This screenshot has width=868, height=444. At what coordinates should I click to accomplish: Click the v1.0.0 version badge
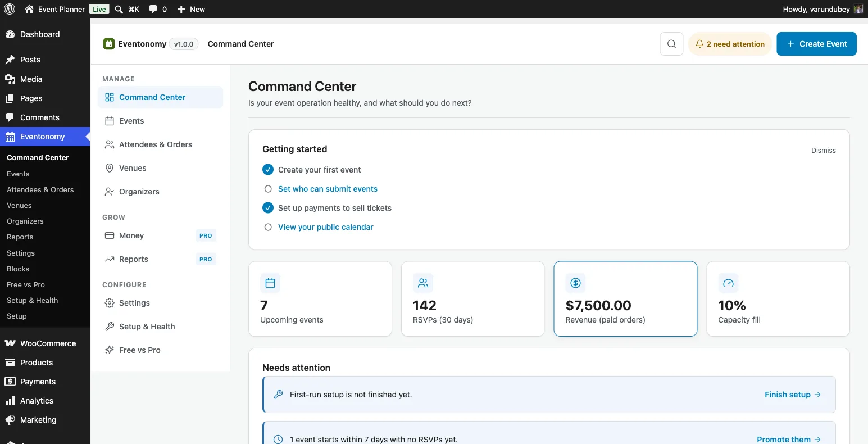184,44
